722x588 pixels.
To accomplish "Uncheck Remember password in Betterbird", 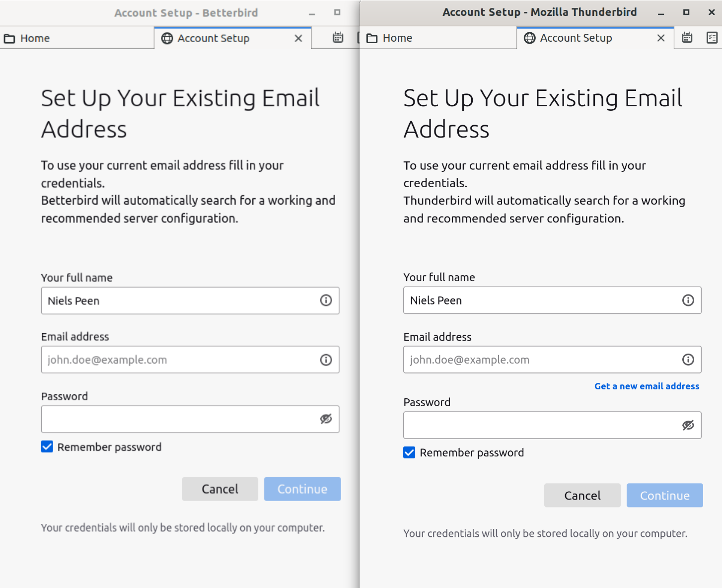I will click(x=47, y=447).
